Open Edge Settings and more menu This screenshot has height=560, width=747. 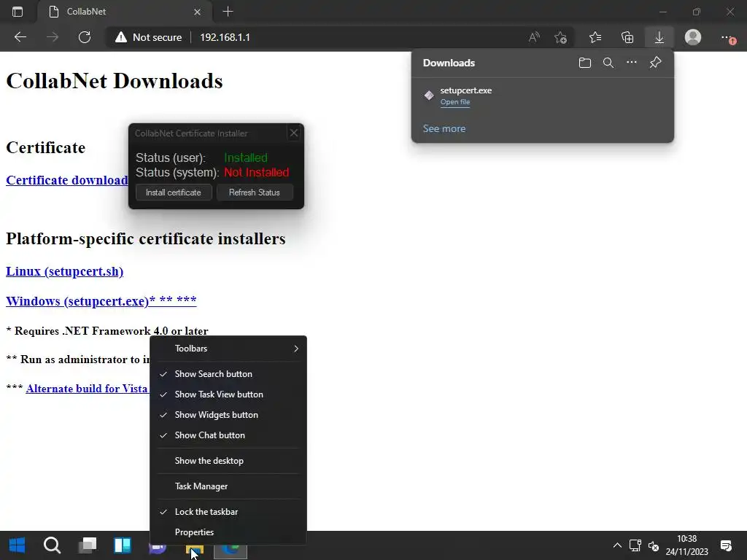[x=727, y=37]
